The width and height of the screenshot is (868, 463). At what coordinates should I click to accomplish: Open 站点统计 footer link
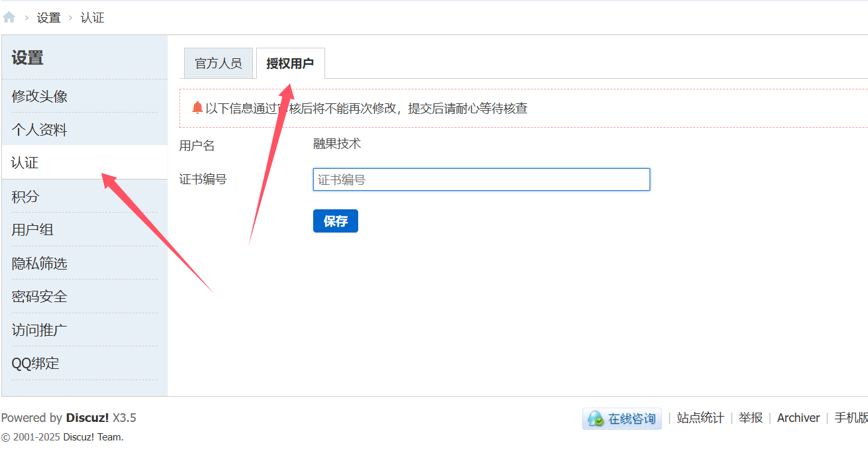[x=700, y=418]
